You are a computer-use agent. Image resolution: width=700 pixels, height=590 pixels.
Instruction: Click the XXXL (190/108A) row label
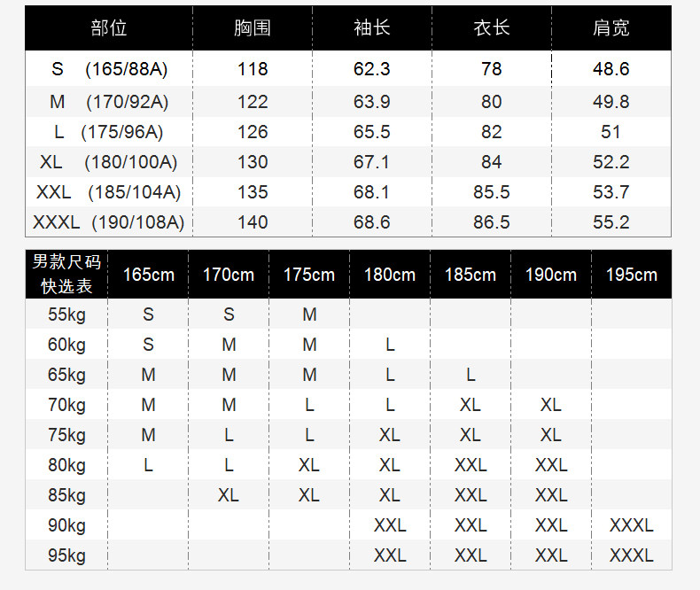pos(109,222)
